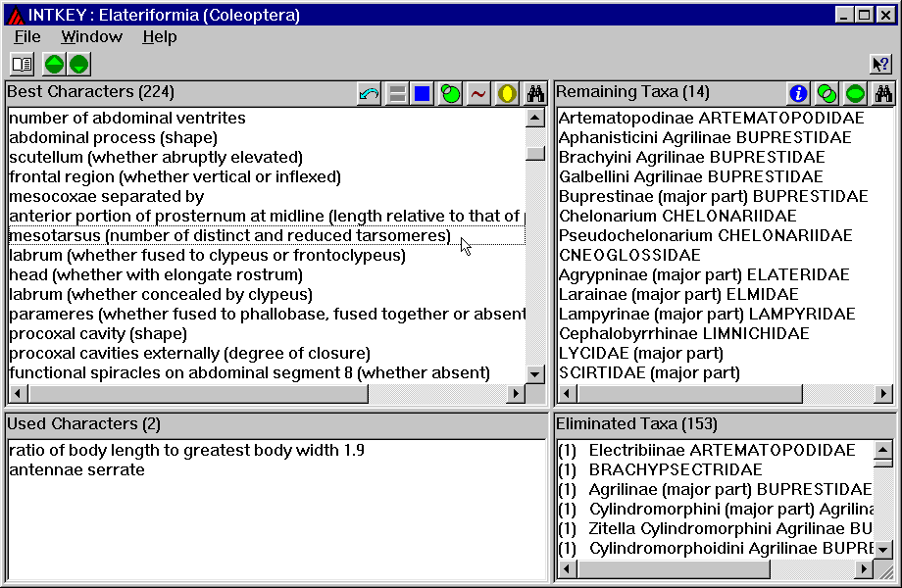Viewport: 902px width, 588px height.
Task: Click the INTKEY red triangle title icon
Action: [16, 15]
